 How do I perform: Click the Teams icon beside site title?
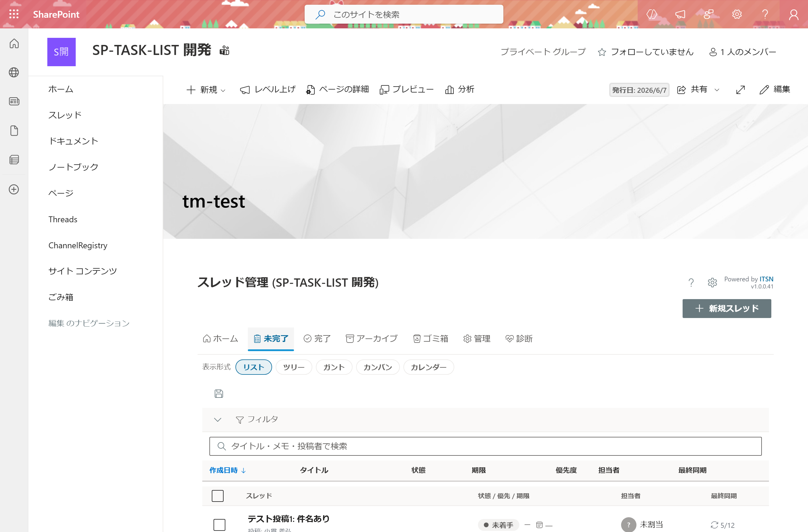224,51
